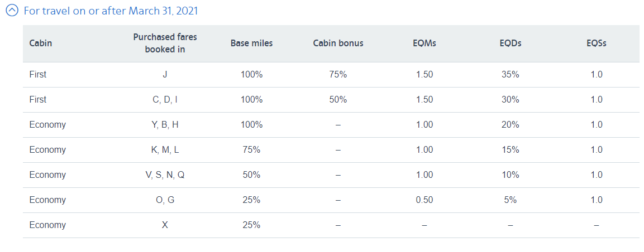
Task: Collapse the circled chevron icon beside travel heading
Action: pyautogui.click(x=12, y=11)
